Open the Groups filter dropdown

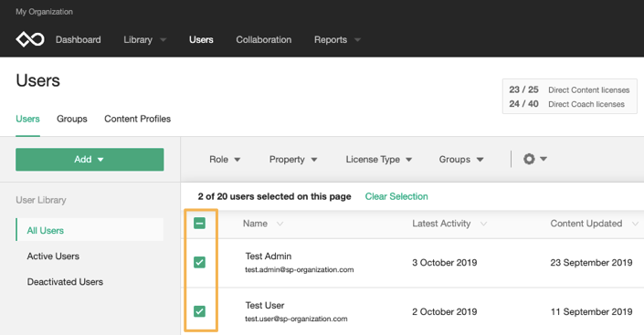point(461,160)
